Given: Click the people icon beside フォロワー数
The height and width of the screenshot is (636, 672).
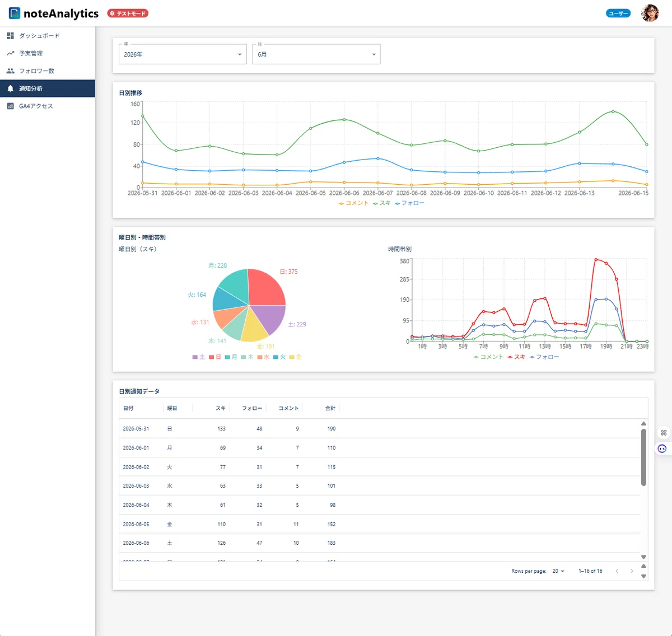Looking at the screenshot, I should (x=10, y=71).
